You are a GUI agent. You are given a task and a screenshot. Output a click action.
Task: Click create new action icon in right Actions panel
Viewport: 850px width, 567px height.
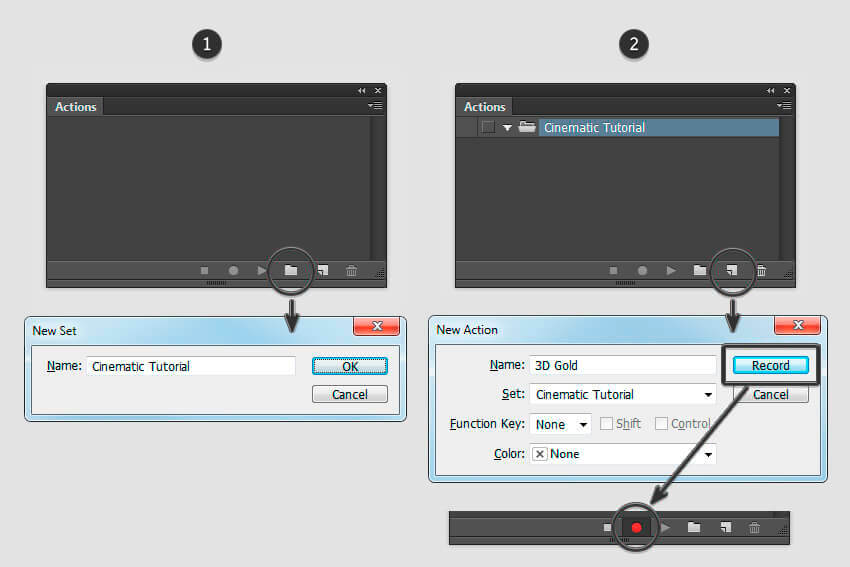[732, 270]
